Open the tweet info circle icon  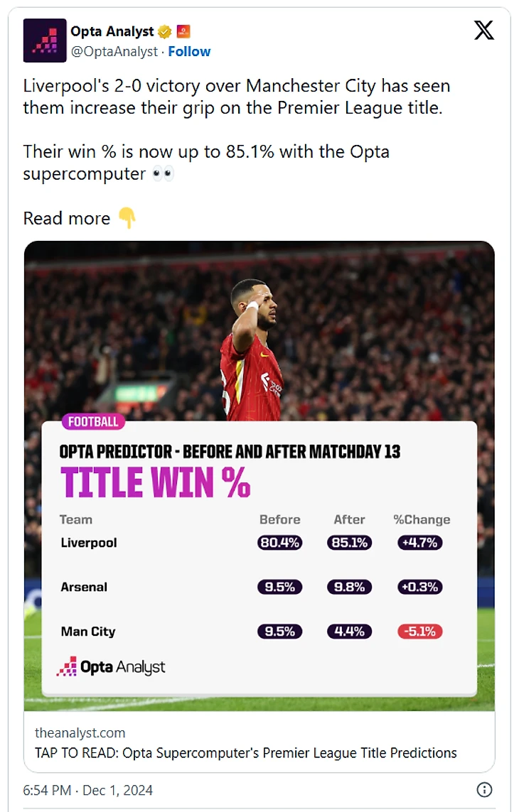[484, 789]
